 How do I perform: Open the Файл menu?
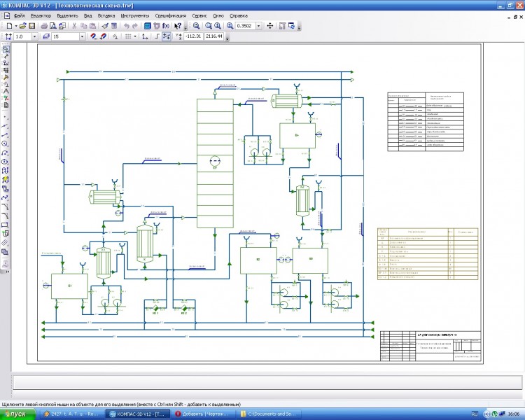(x=20, y=15)
